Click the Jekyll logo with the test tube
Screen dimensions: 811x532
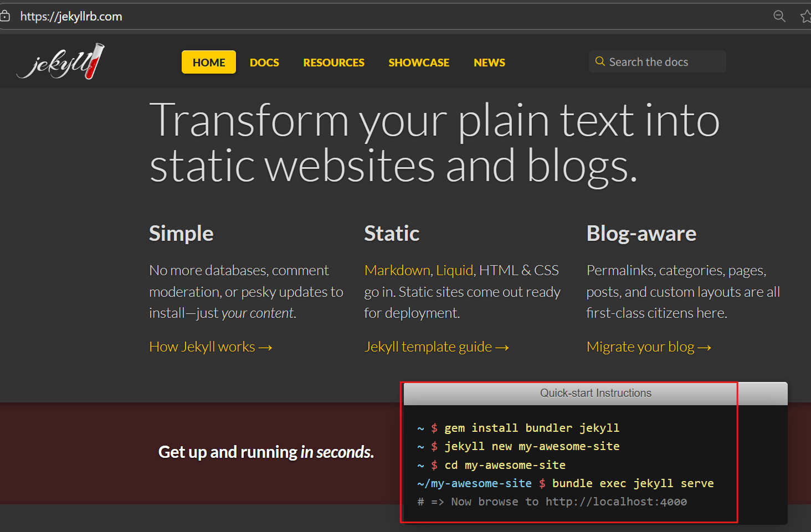[61, 61]
